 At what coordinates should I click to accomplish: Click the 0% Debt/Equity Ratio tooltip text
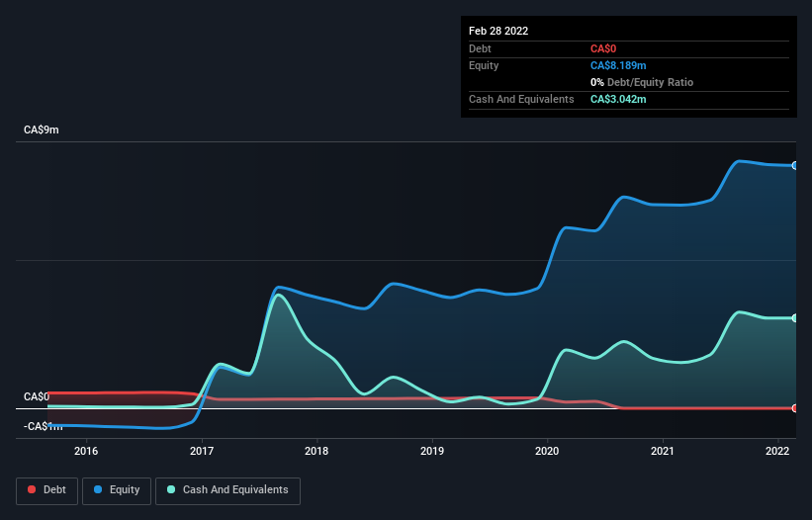pos(642,82)
